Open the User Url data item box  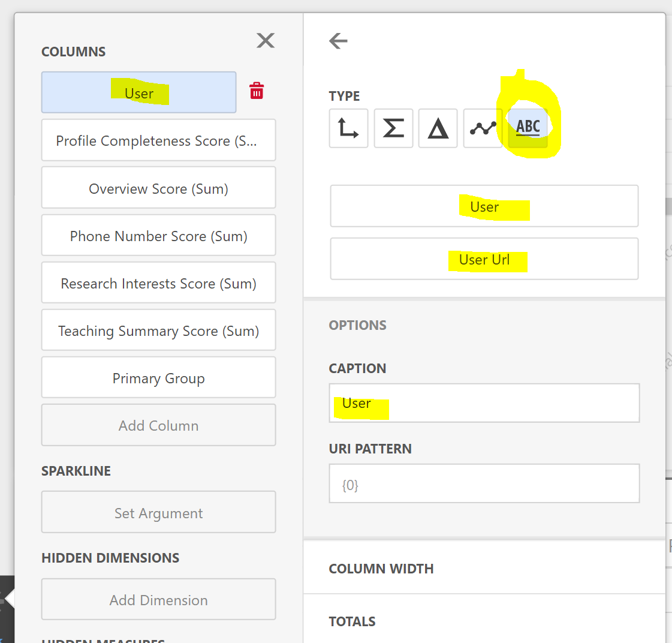pos(484,259)
